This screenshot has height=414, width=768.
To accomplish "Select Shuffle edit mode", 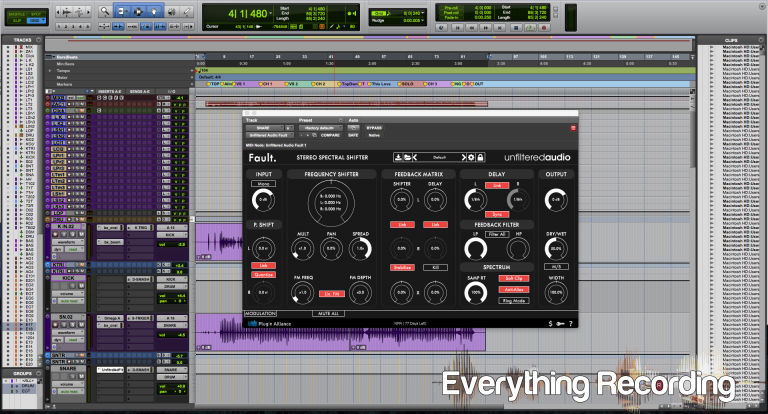I will (x=18, y=14).
